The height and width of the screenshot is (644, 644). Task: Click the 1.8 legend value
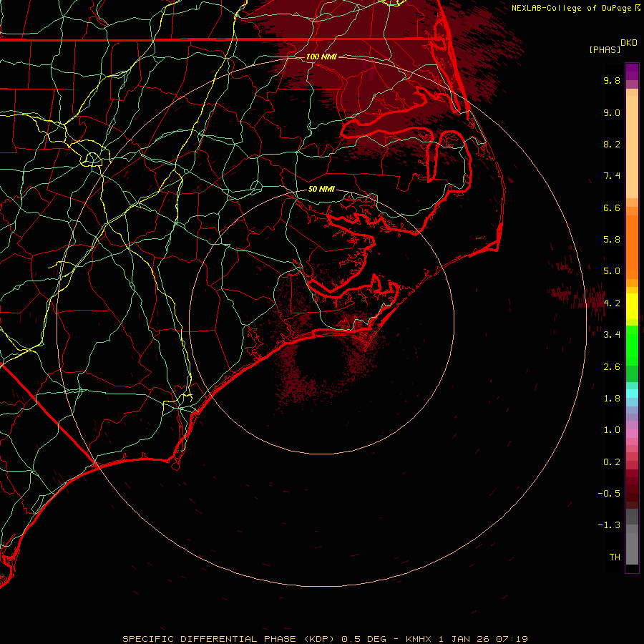[612, 399]
